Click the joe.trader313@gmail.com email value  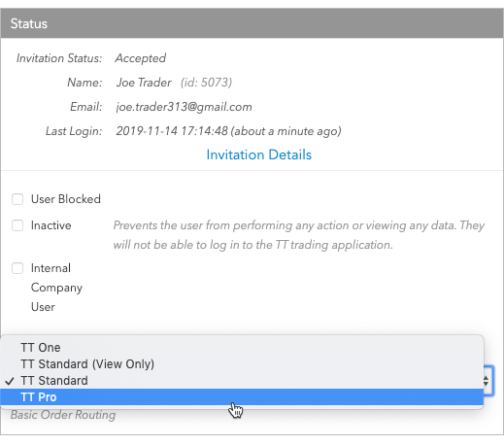pyautogui.click(x=184, y=107)
